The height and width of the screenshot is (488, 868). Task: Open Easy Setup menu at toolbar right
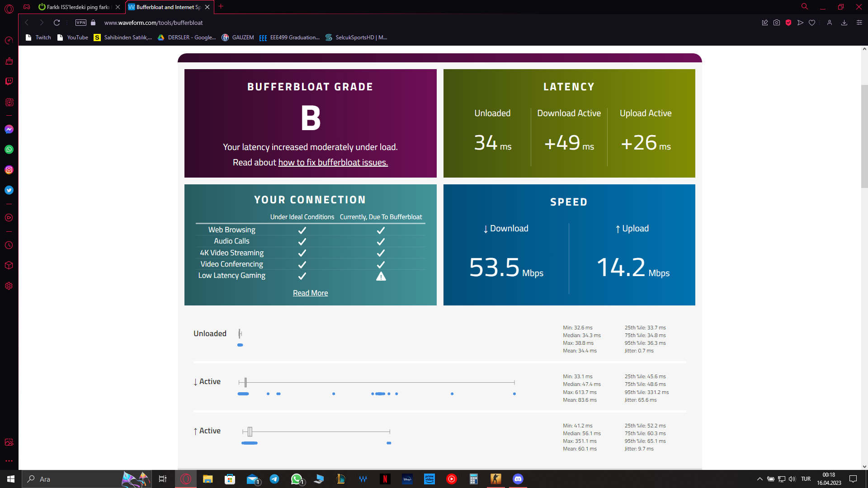tap(859, 23)
